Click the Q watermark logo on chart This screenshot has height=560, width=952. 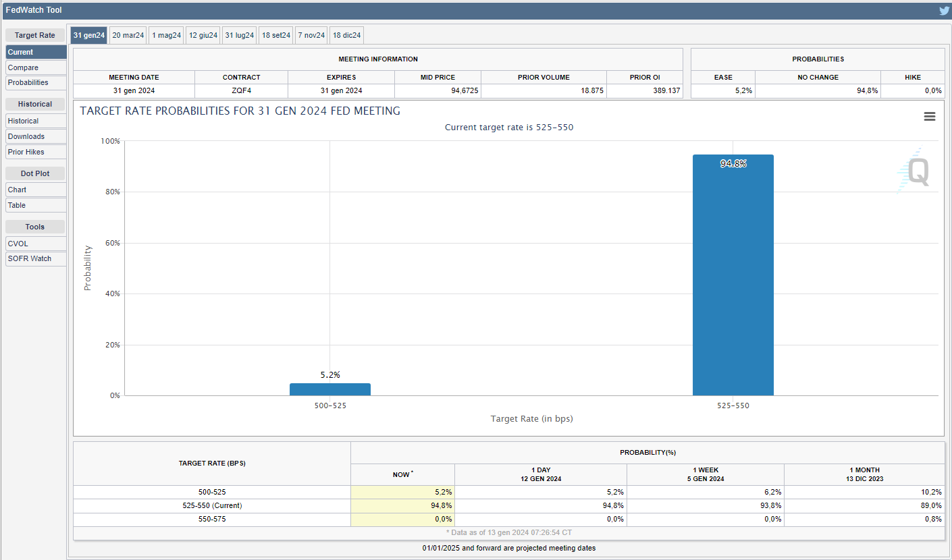pyautogui.click(x=916, y=171)
